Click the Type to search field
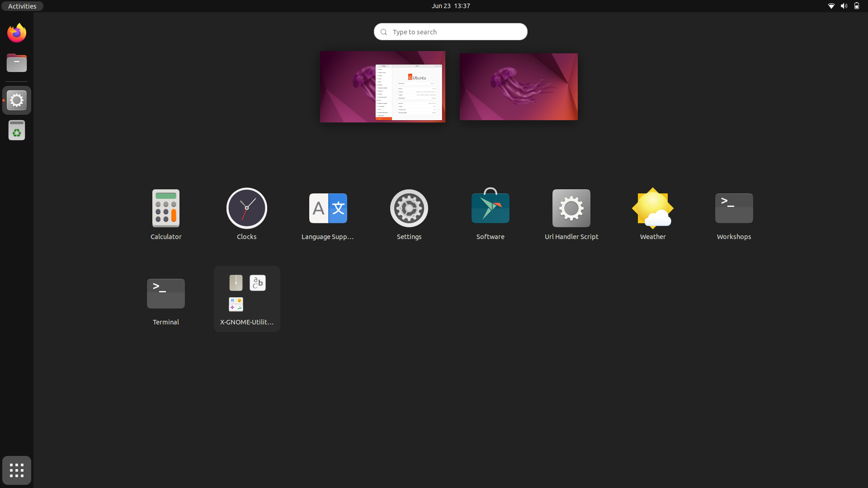Screen dimensions: 868x488 pos(450,32)
